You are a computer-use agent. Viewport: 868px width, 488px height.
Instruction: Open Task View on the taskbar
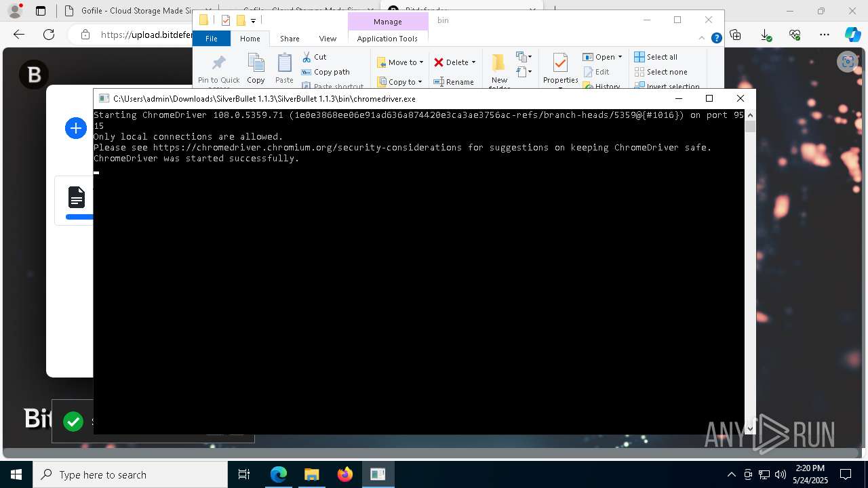click(x=244, y=474)
